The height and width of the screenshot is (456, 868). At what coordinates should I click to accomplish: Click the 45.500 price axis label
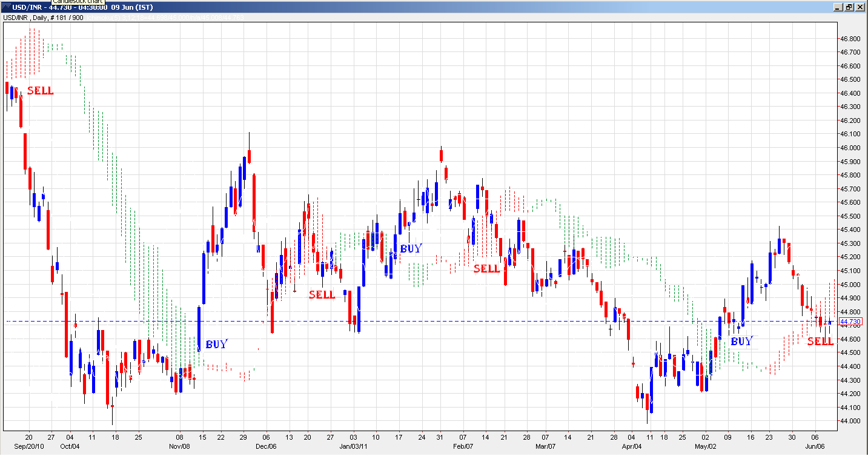850,216
